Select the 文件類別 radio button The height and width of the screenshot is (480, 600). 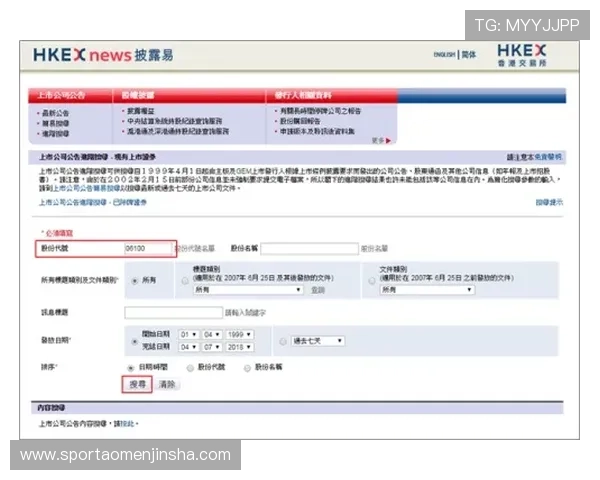click(372, 281)
